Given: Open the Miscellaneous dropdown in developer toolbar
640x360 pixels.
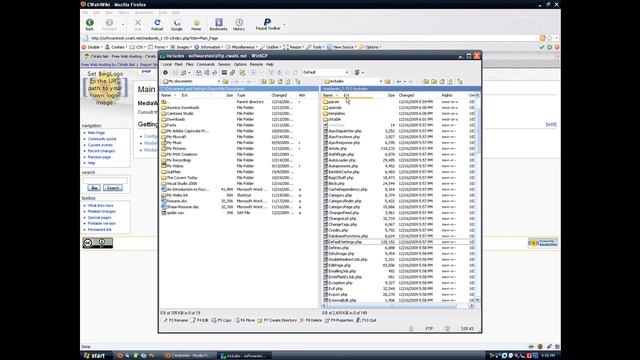Looking at the screenshot, I should (242, 47).
